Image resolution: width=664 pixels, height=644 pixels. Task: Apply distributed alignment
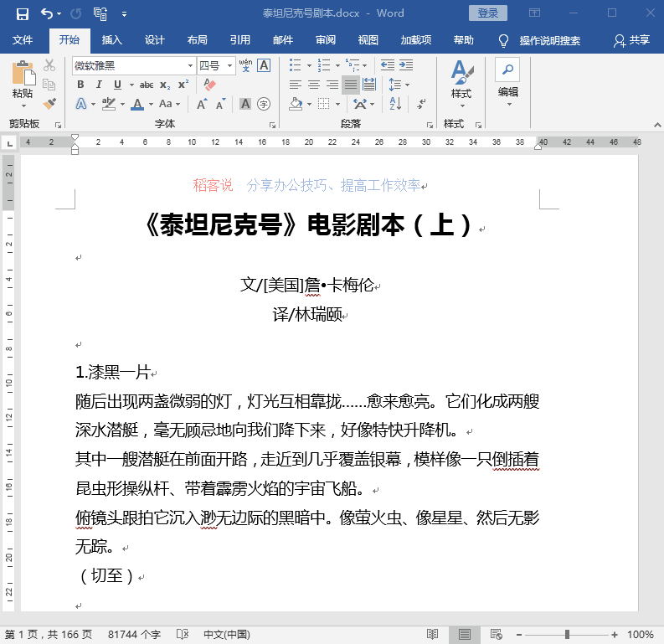[x=369, y=85]
